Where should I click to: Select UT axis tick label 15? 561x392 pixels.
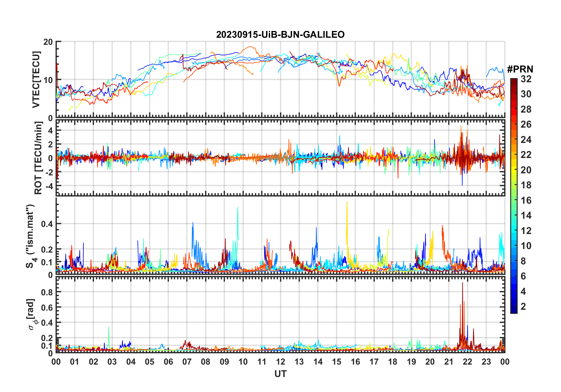point(337,362)
